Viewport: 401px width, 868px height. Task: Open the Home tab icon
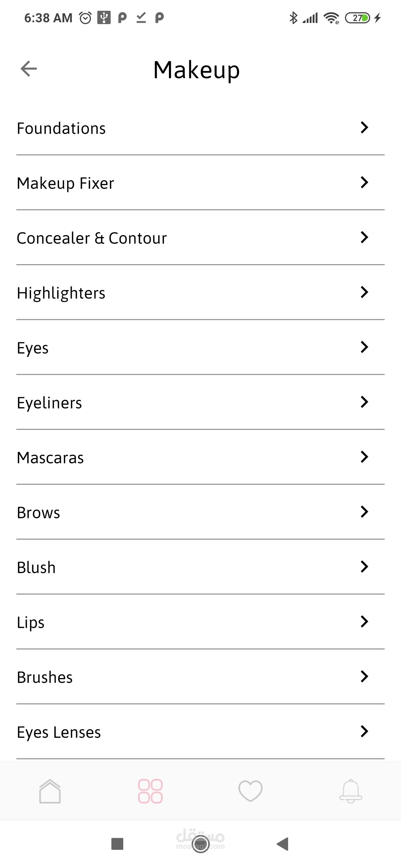[50, 791]
